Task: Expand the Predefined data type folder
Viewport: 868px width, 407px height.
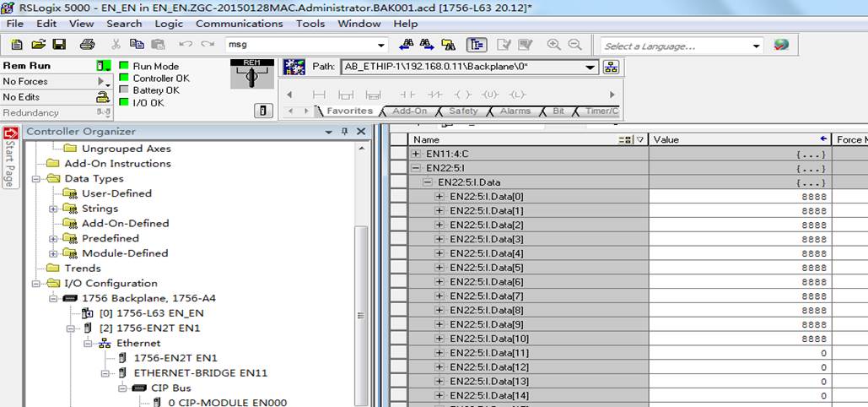Action: [53, 239]
